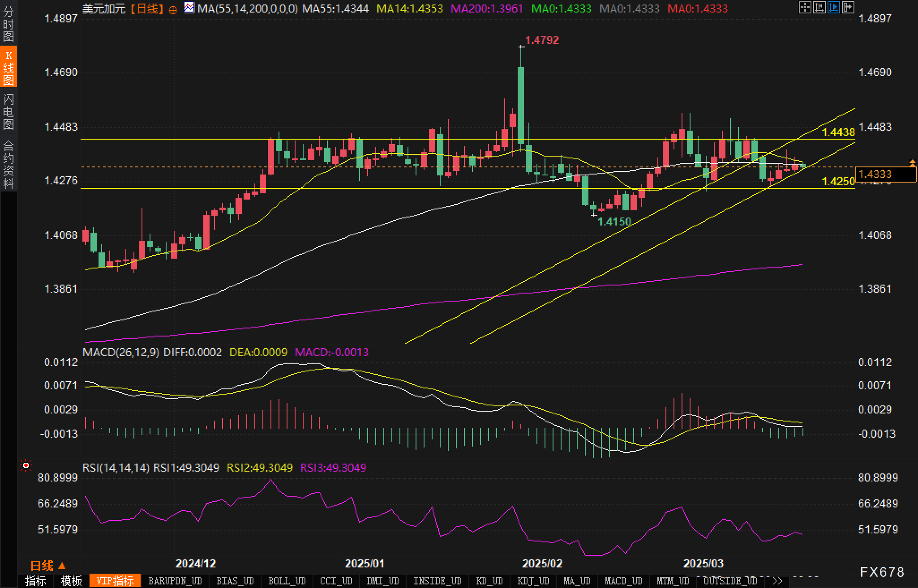Click the crosshair cursor icon at top right
The width and height of the screenshot is (918, 588).
click(x=805, y=7)
